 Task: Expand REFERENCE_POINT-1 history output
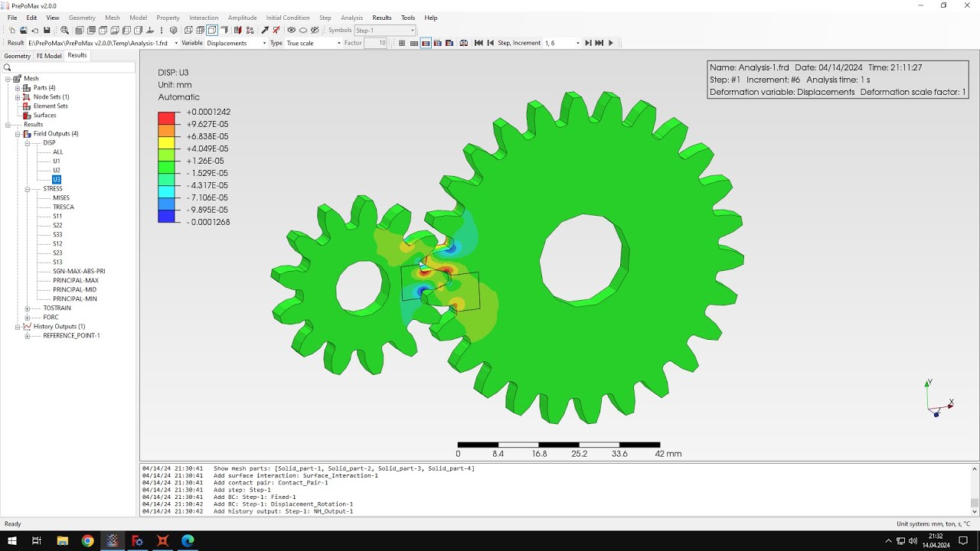(x=27, y=335)
